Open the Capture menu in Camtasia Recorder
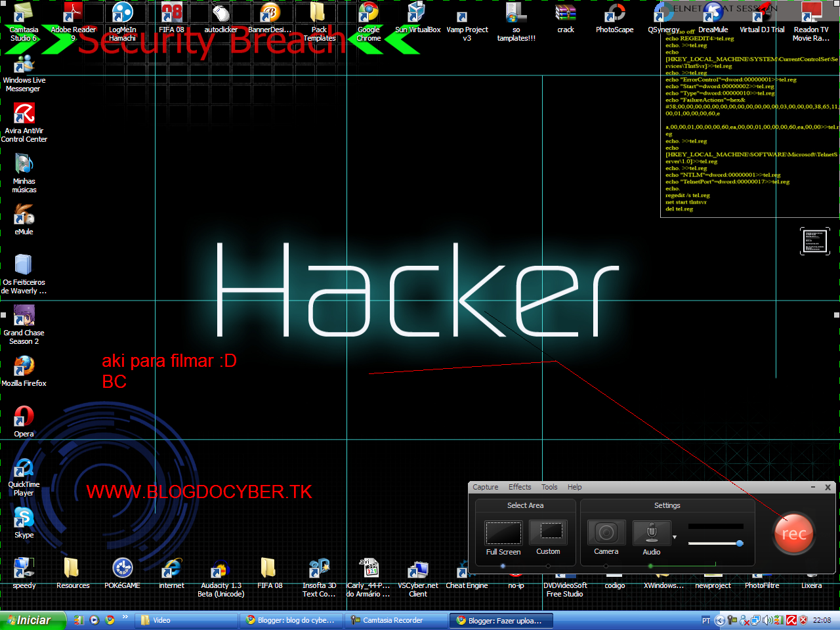The width and height of the screenshot is (840, 630). pyautogui.click(x=486, y=487)
